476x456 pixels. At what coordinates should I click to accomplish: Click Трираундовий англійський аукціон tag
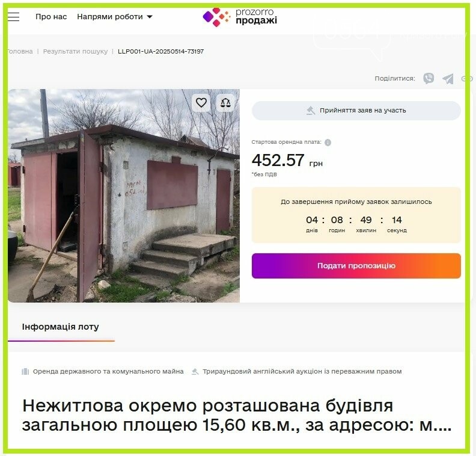pyautogui.click(x=296, y=372)
